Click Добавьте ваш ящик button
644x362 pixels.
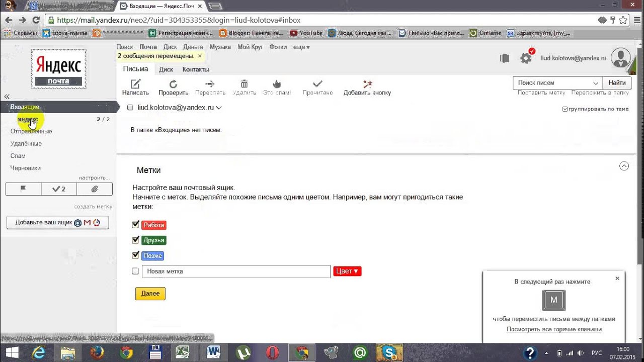[58, 222]
